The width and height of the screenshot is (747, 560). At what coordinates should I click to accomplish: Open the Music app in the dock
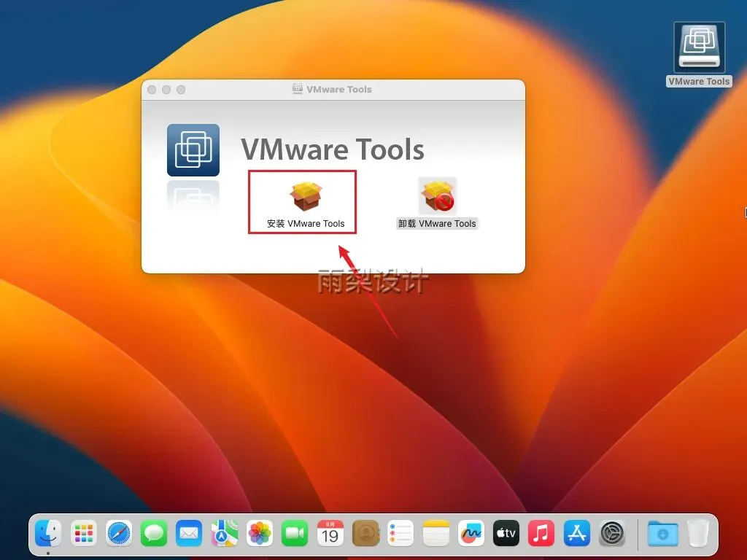(542, 533)
